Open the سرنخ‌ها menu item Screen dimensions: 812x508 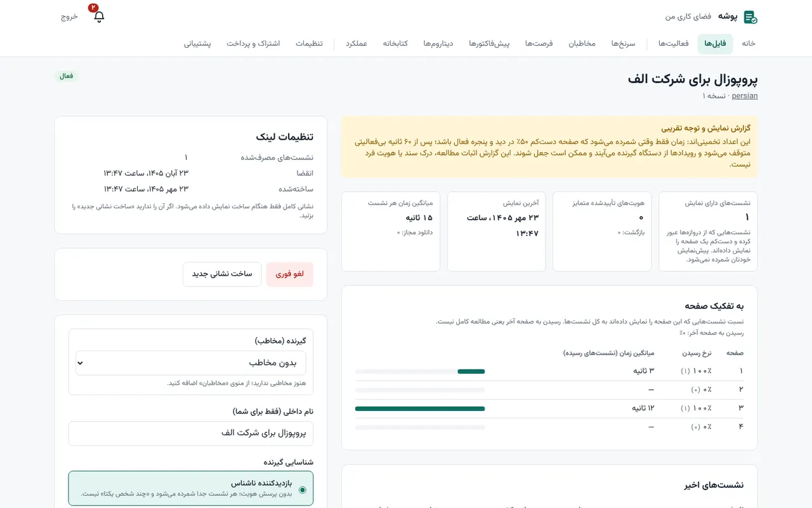pyautogui.click(x=623, y=44)
